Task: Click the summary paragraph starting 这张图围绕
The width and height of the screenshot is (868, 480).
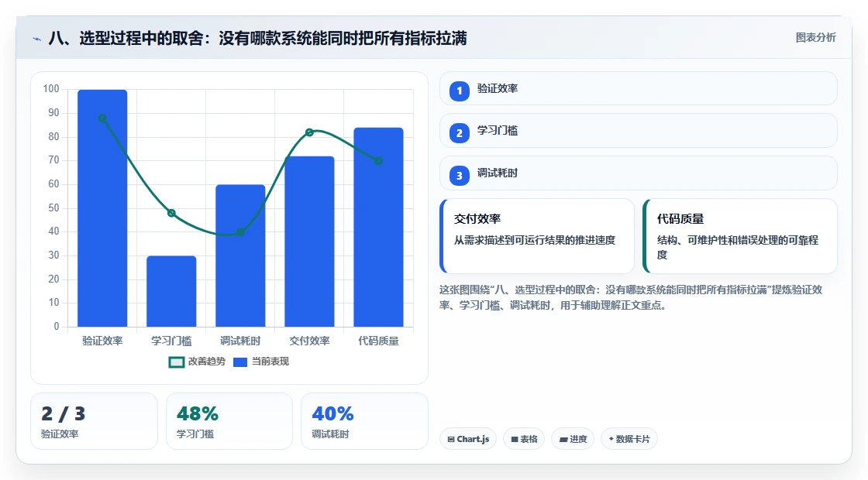Action: pyautogui.click(x=631, y=297)
